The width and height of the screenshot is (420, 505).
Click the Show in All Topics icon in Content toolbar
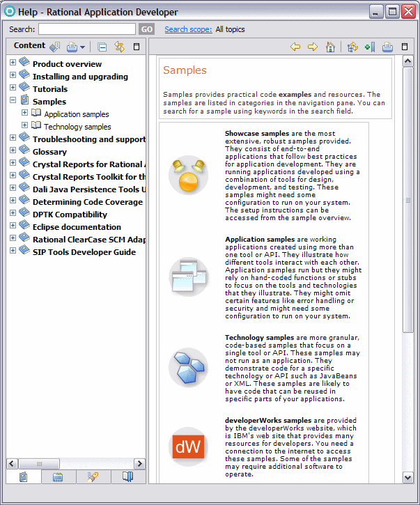[x=55, y=47]
